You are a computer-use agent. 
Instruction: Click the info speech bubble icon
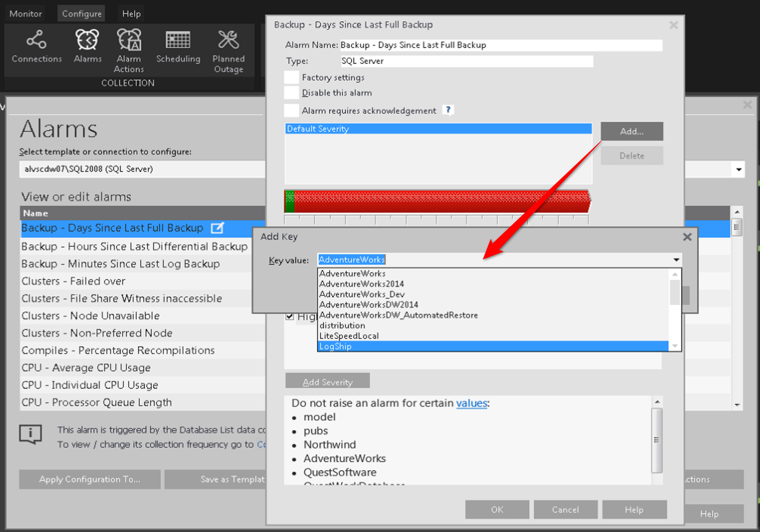coord(31,434)
